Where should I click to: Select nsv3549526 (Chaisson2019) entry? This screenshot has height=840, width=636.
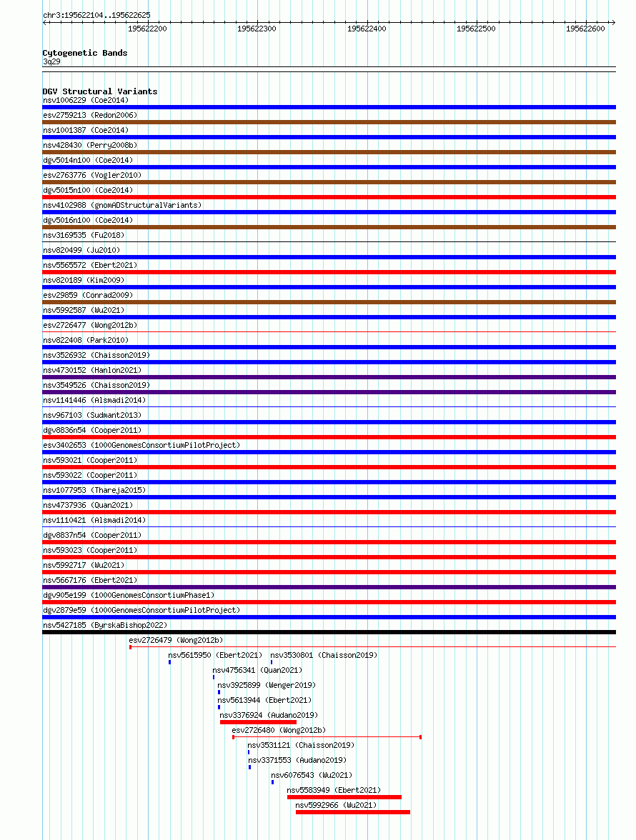pos(96,385)
